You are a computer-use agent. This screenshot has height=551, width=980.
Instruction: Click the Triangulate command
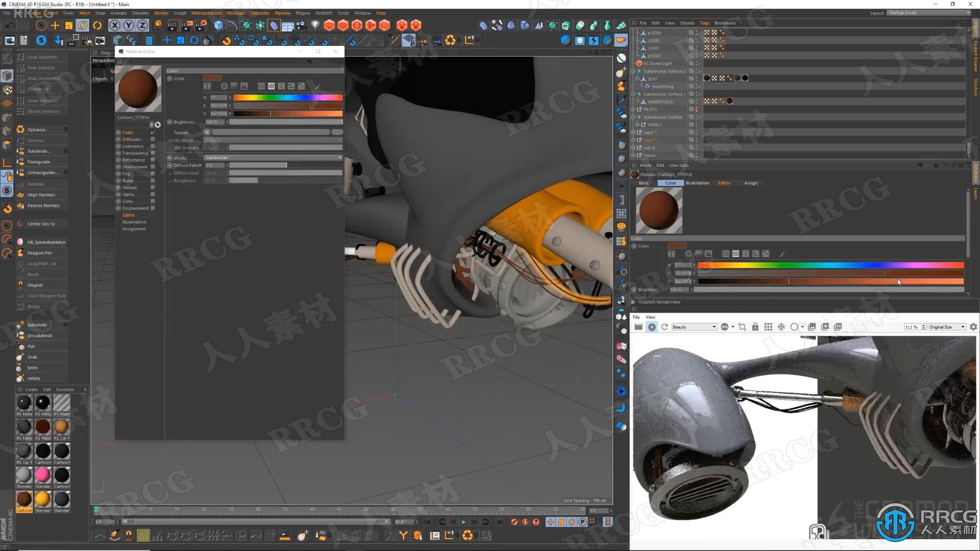coord(41,162)
